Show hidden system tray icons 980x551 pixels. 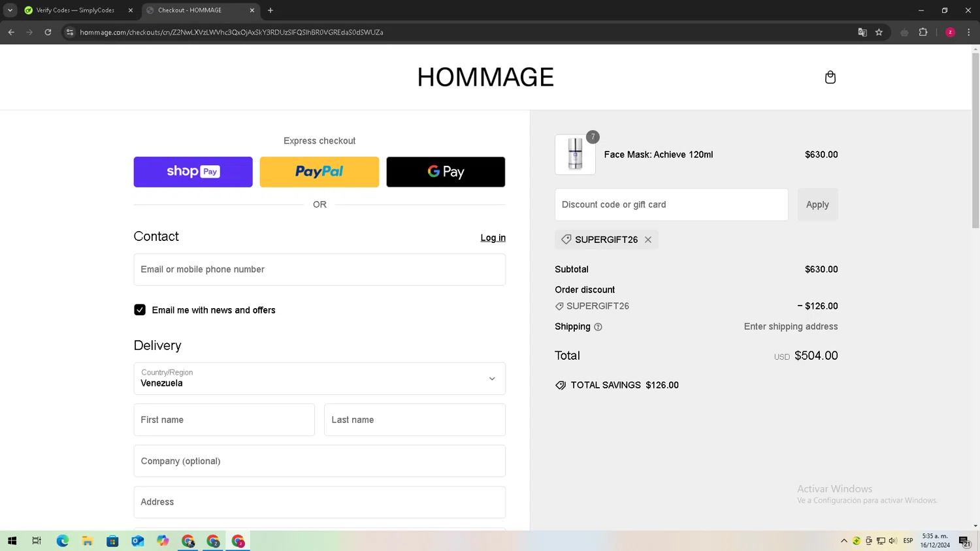pos(844,541)
